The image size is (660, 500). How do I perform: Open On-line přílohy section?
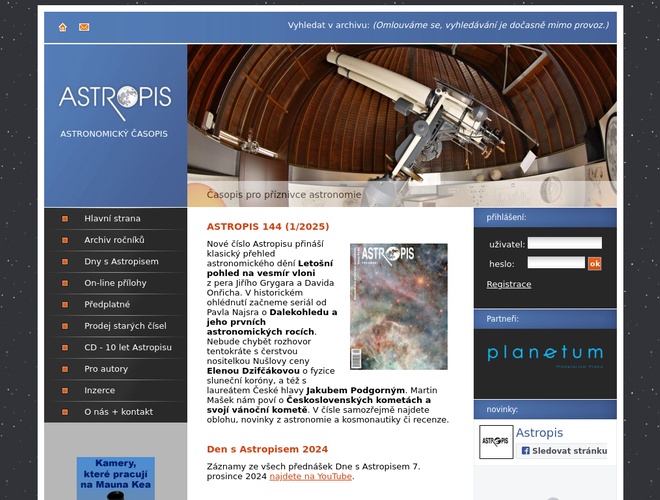(115, 283)
